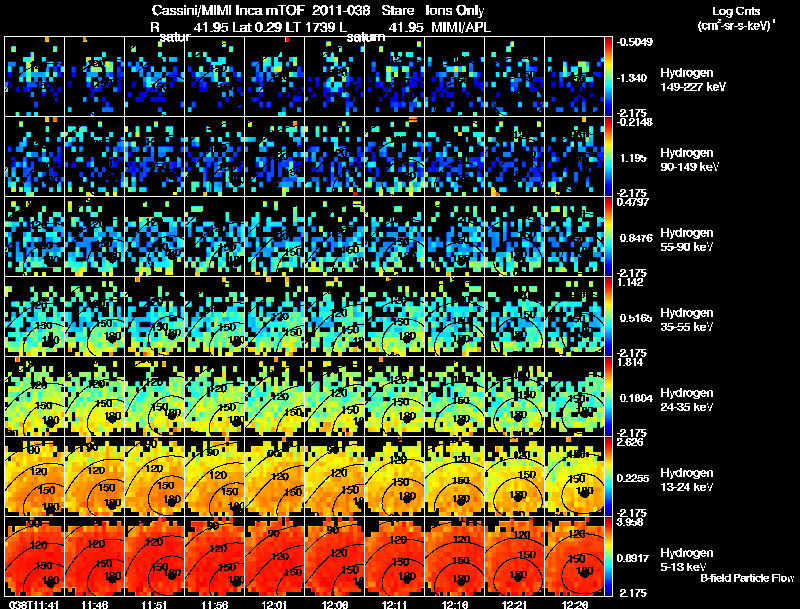800x609 pixels.
Task: Select the color bar beside the 90-149 keV row
Action: point(608,157)
